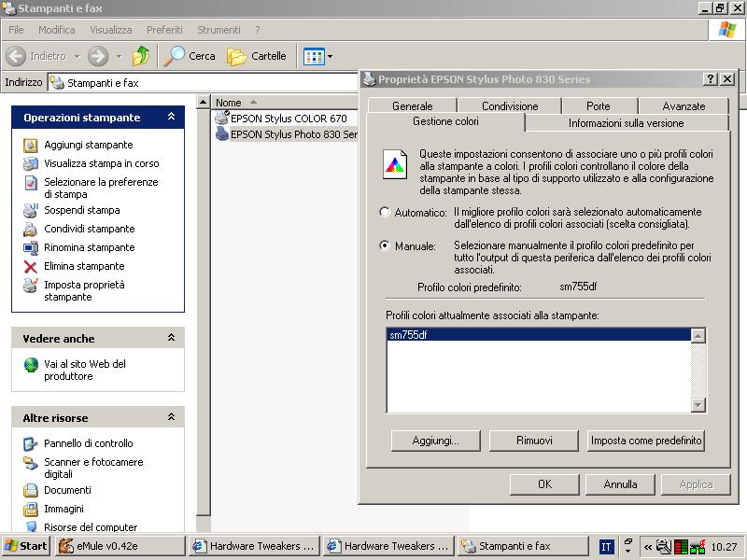
Task: Click the Aggiungi stampante icon
Action: [x=31, y=146]
